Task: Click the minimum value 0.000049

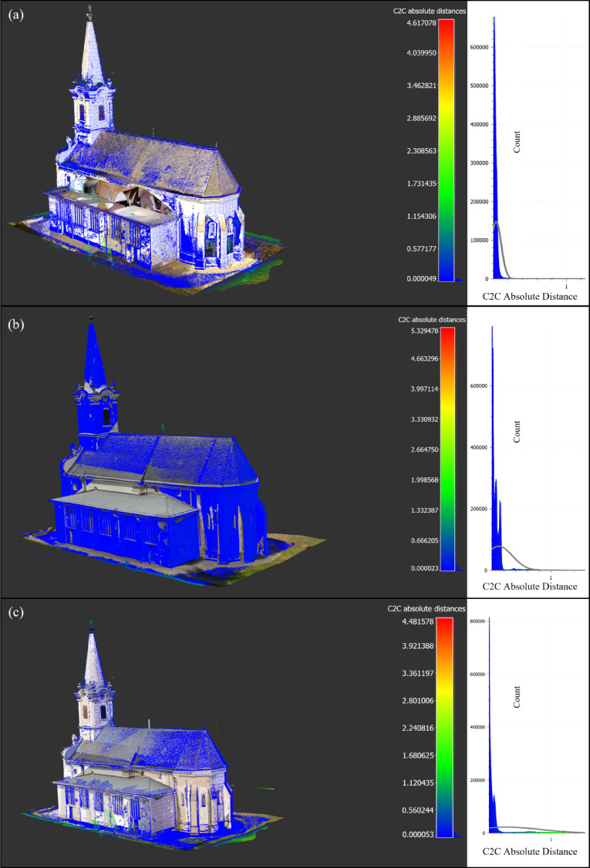Action: 421,279
